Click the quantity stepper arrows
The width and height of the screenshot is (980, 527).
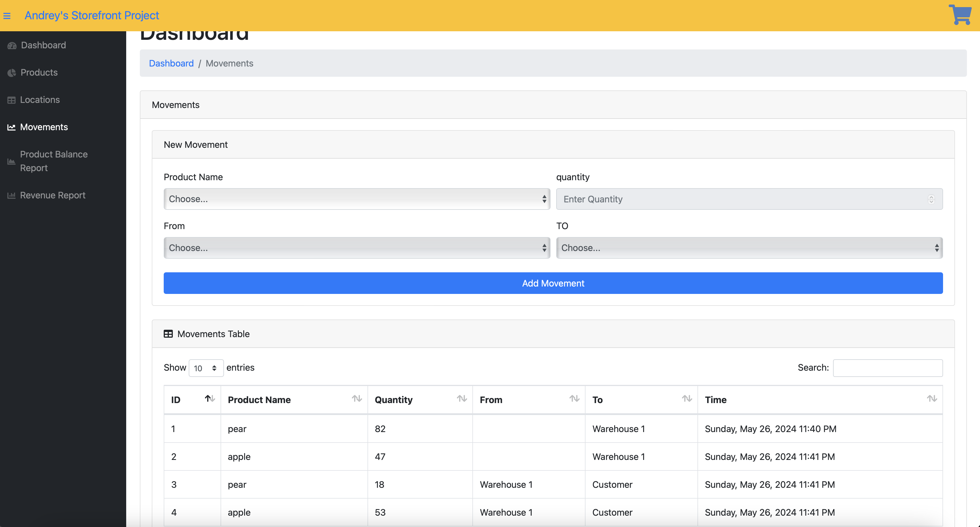tap(931, 199)
